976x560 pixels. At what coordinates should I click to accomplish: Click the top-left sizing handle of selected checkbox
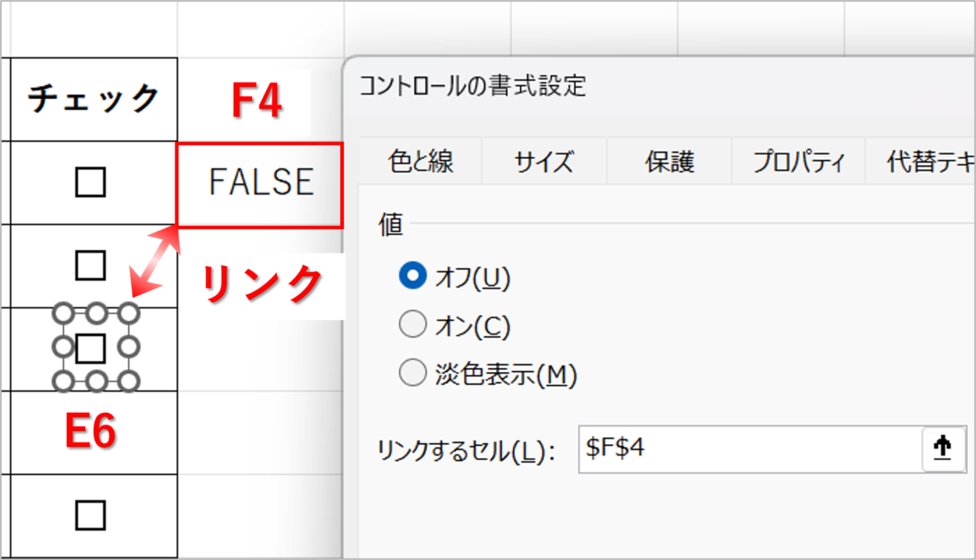tap(63, 314)
